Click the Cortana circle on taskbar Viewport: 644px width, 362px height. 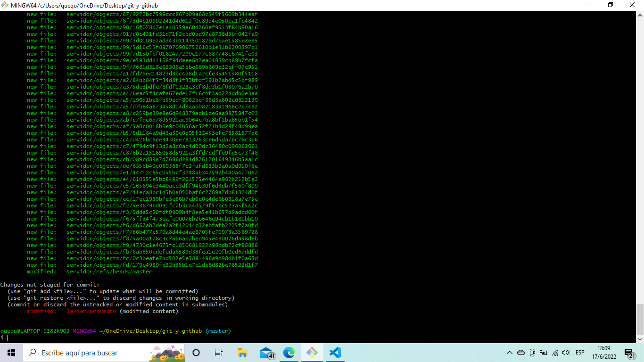tap(196, 353)
